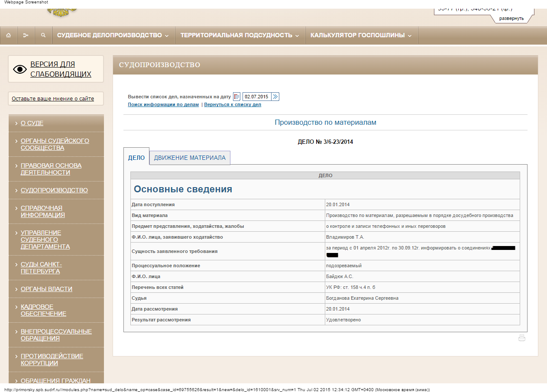547x392 pixels.
Task: Open Поиск информации по делам link
Action: coord(163,105)
